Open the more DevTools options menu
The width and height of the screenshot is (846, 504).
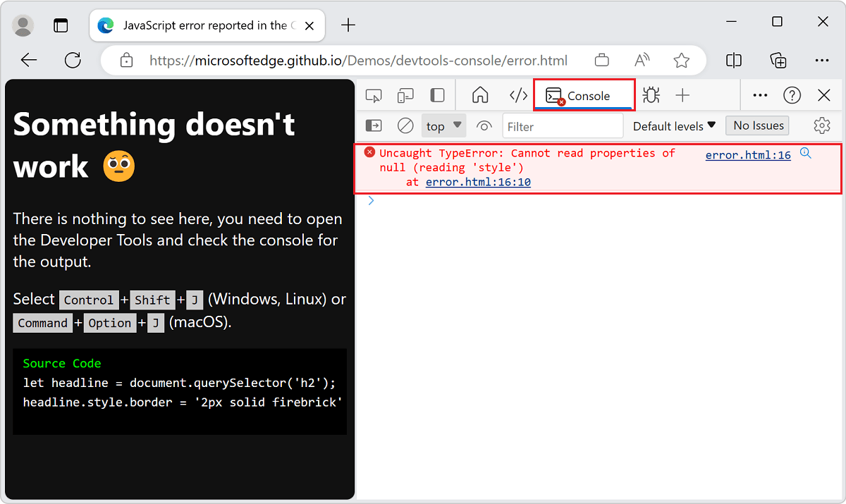pos(760,94)
